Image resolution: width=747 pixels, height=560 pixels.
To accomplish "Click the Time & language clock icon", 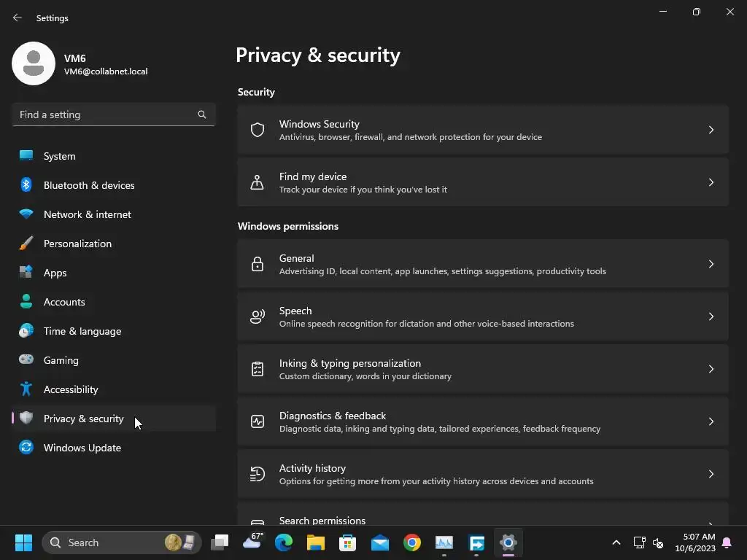I will [26, 330].
